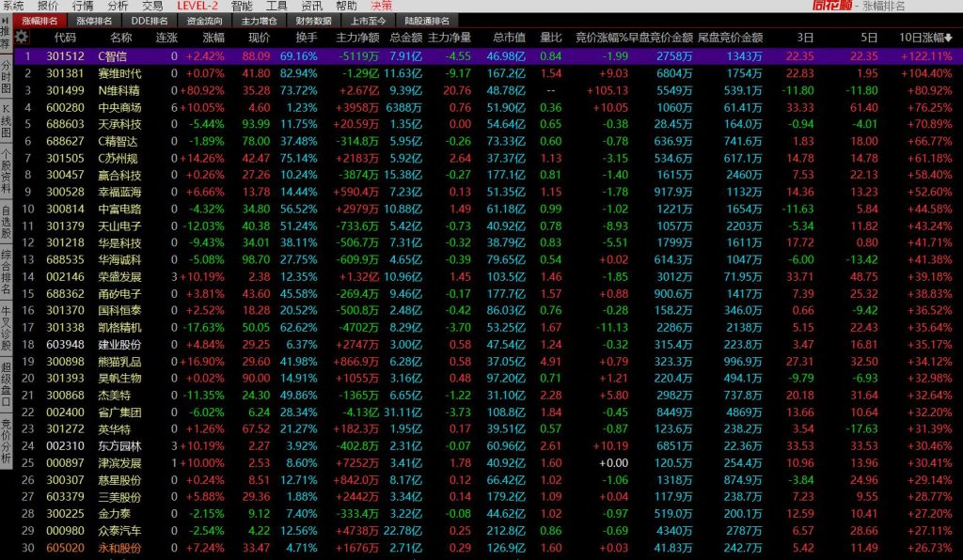Expand the 工具 menu
963x560 pixels.
pyautogui.click(x=276, y=6)
